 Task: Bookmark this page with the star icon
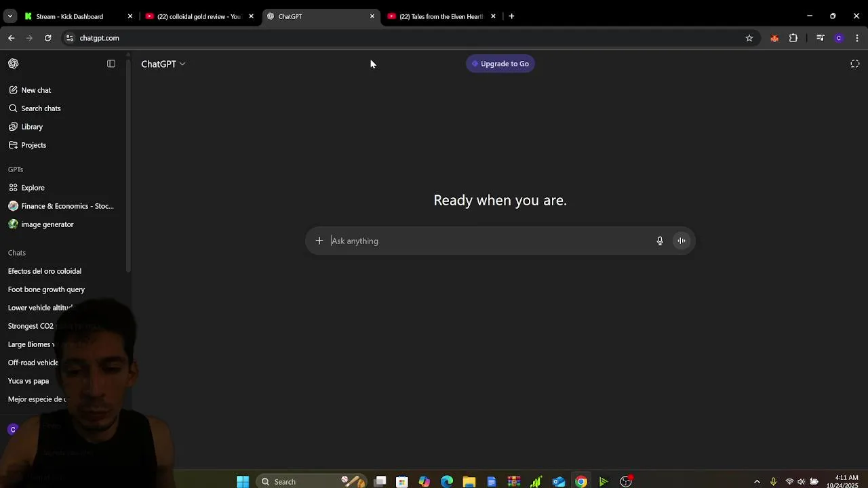pyautogui.click(x=749, y=38)
